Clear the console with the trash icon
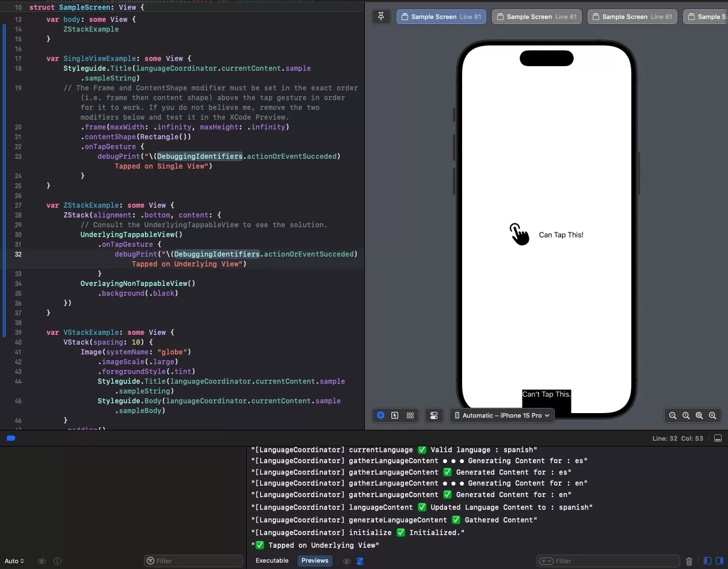The width and height of the screenshot is (728, 569). coord(689,561)
